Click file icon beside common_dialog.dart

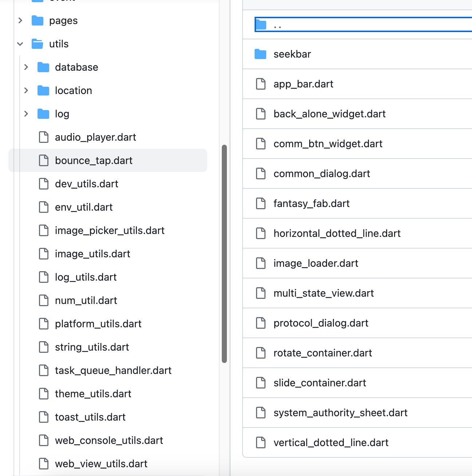(261, 174)
